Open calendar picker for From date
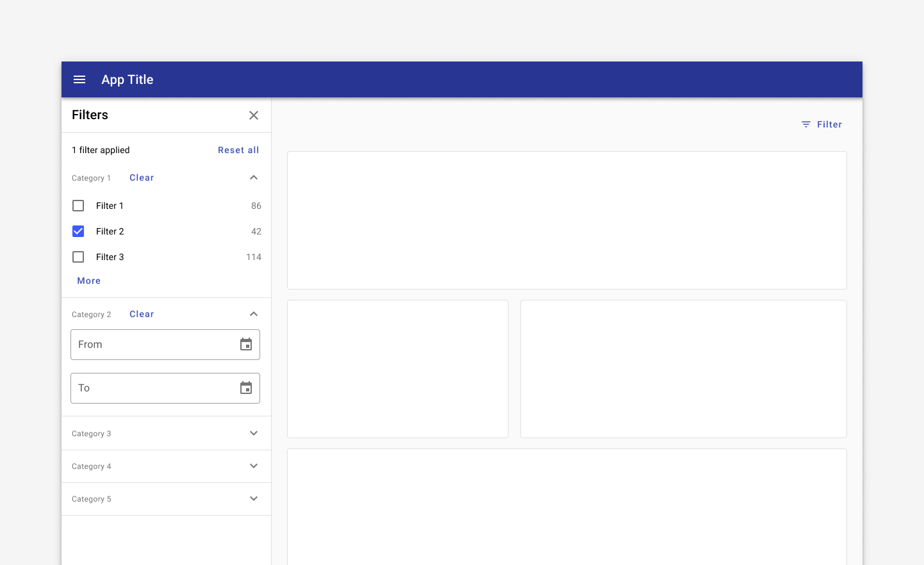 [x=246, y=345]
